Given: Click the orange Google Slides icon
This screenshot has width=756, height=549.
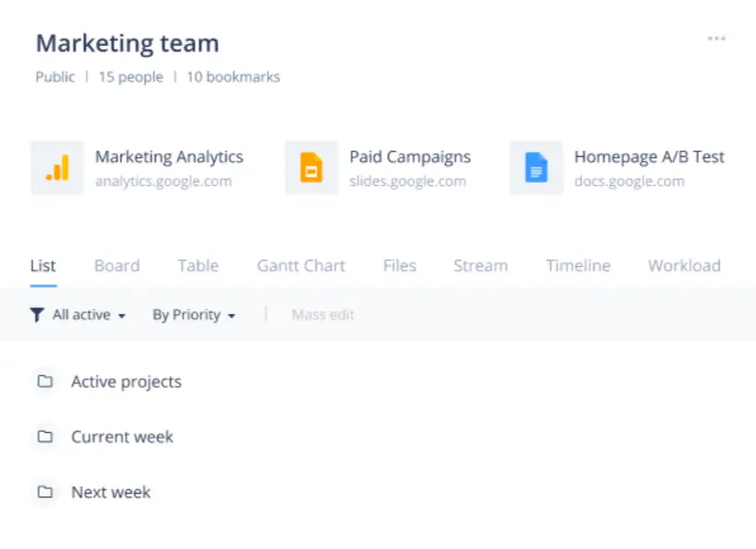Looking at the screenshot, I should pyautogui.click(x=312, y=168).
